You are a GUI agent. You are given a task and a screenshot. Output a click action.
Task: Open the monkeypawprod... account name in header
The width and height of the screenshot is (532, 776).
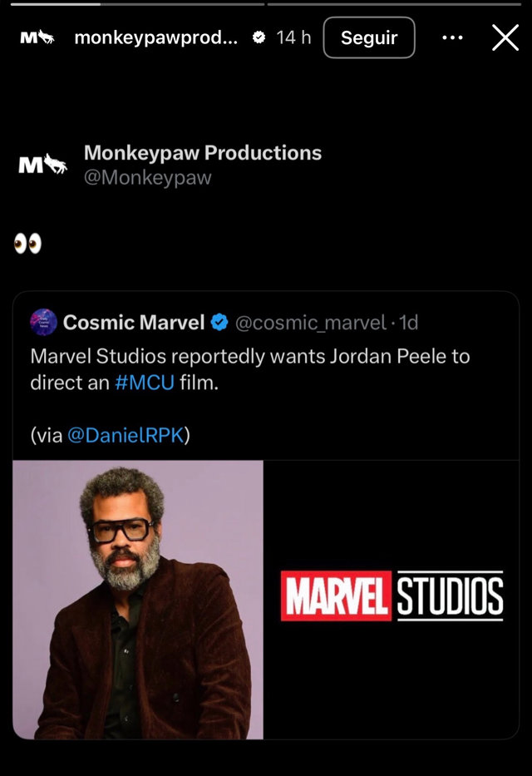pos(156,37)
